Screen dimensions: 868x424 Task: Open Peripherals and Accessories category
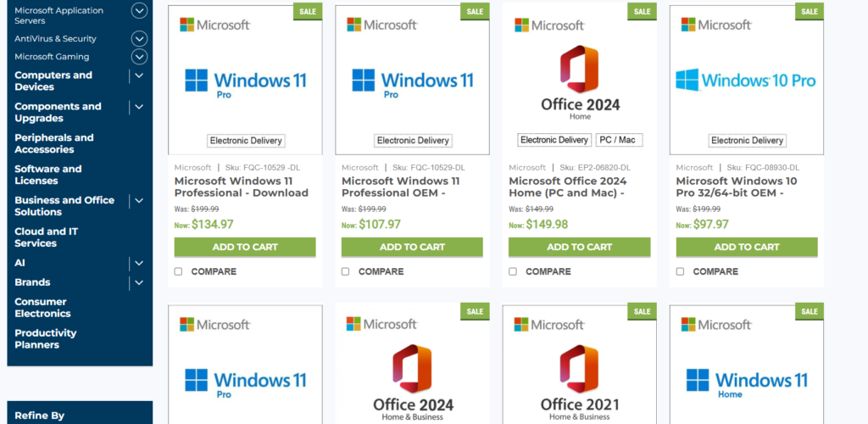[x=53, y=143]
